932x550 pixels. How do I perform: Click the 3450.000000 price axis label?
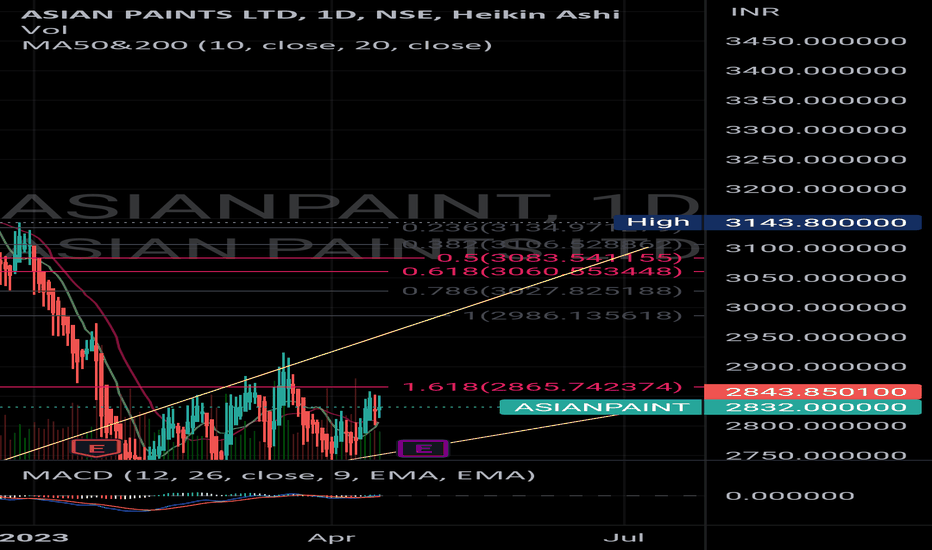tap(816, 41)
